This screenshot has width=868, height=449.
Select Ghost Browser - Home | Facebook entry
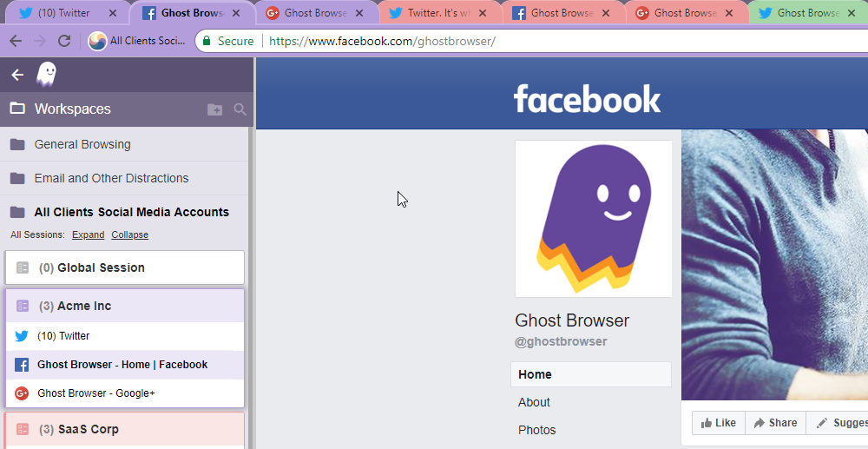(x=124, y=365)
